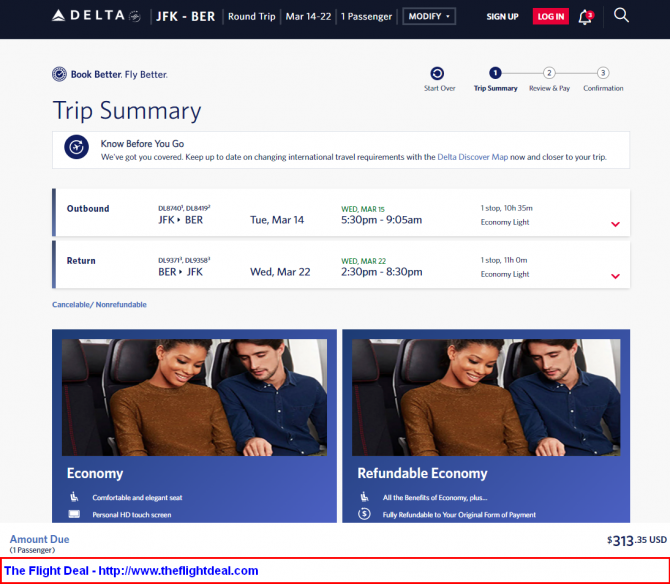Open the MODIFY dropdown

pos(429,16)
